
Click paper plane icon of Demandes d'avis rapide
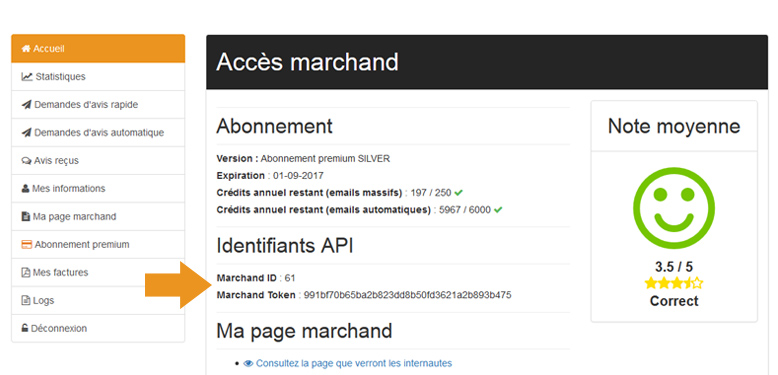tap(26, 105)
